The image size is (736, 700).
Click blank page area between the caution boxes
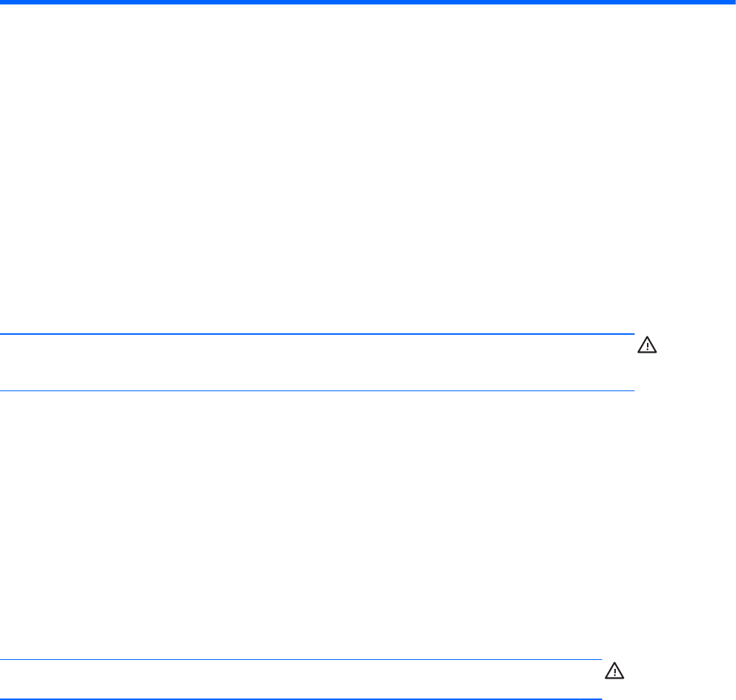(x=318, y=525)
